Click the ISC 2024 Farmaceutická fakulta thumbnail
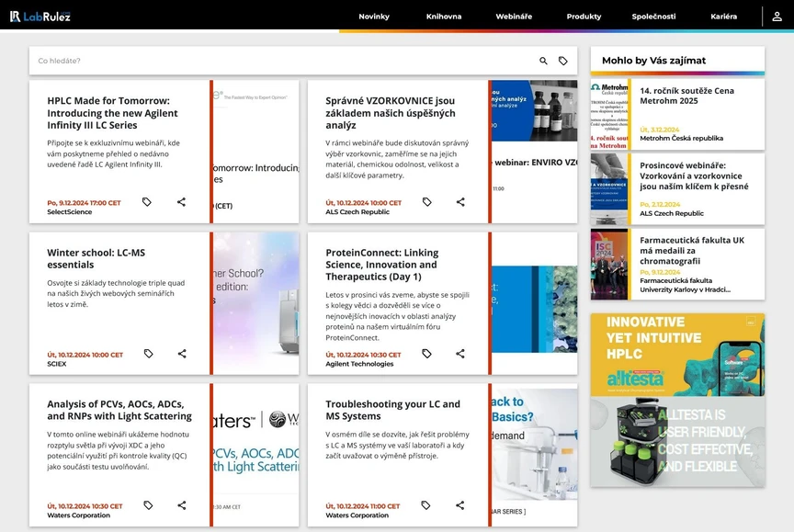This screenshot has width=794, height=532. 609,265
